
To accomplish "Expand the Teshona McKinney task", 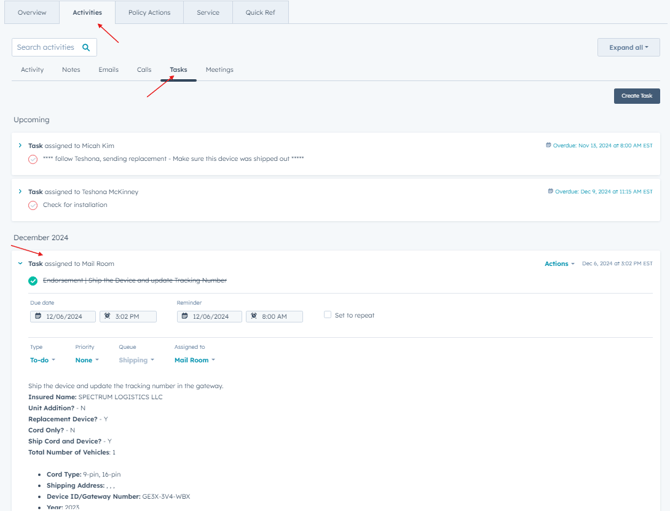I will point(20,191).
